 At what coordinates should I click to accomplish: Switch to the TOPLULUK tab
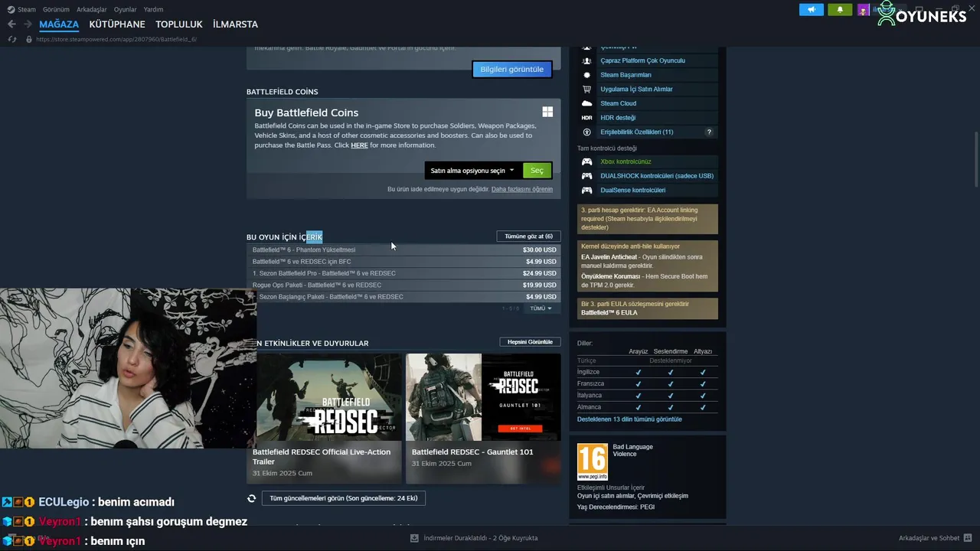coord(179,24)
